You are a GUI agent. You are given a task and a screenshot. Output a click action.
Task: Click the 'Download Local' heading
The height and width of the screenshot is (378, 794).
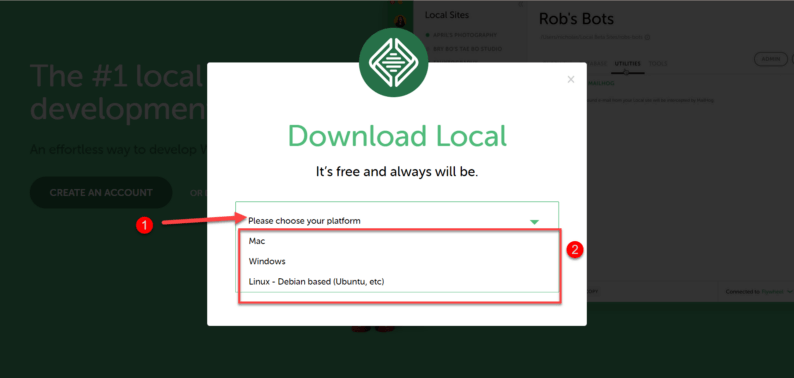(x=397, y=136)
